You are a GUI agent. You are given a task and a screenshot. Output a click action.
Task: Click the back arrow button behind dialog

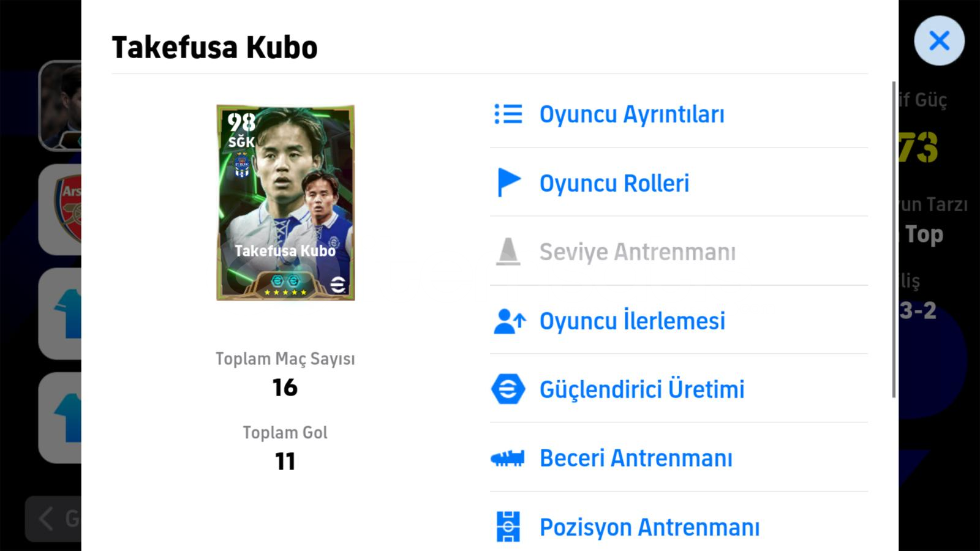coord(46,519)
